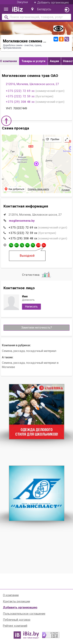Image resolution: width=73 pixels, height=644 pixels.
Task: Expand the map to fullscreen
Action: 66,139
